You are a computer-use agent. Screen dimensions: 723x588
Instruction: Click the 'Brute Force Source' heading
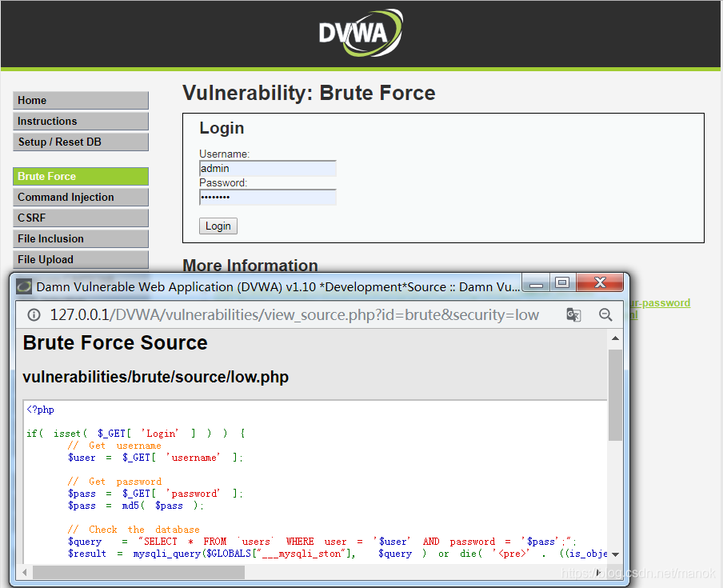pyautogui.click(x=115, y=343)
